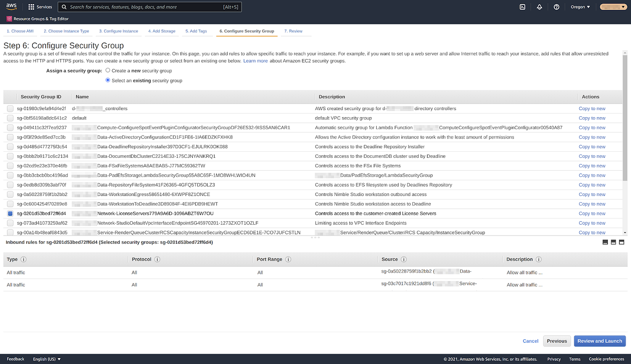Click the Port Range info icon
Screen dimensions: 631x364
(x=288, y=259)
